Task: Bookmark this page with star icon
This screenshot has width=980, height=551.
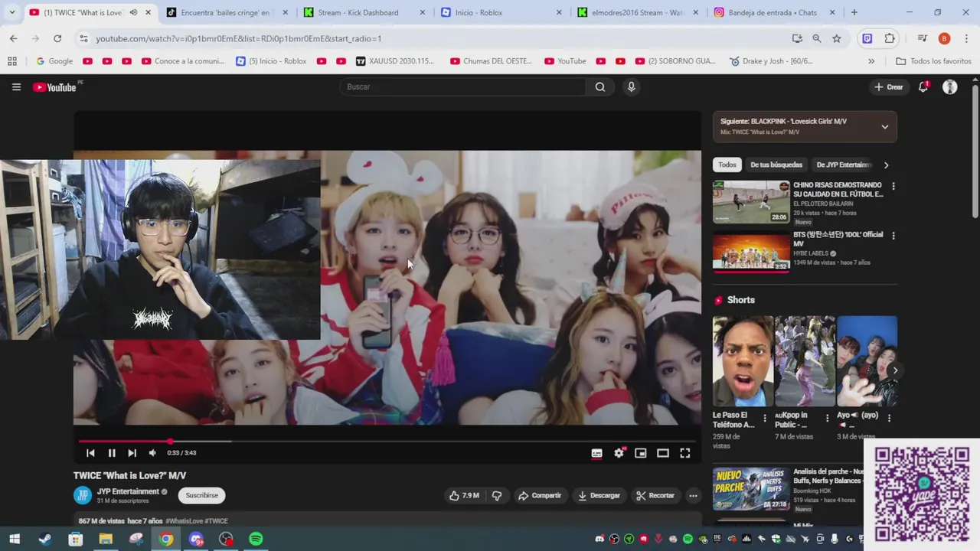Action: tap(837, 38)
